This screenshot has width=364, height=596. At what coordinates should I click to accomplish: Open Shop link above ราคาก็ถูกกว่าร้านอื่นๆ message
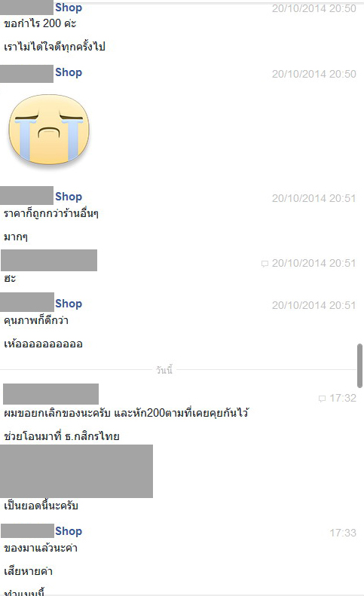point(69,197)
